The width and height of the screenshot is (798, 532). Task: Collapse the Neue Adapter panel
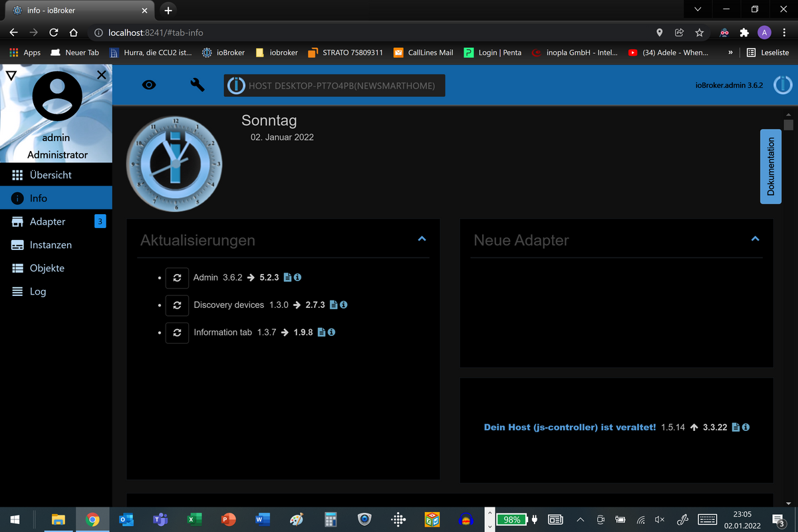pos(755,239)
